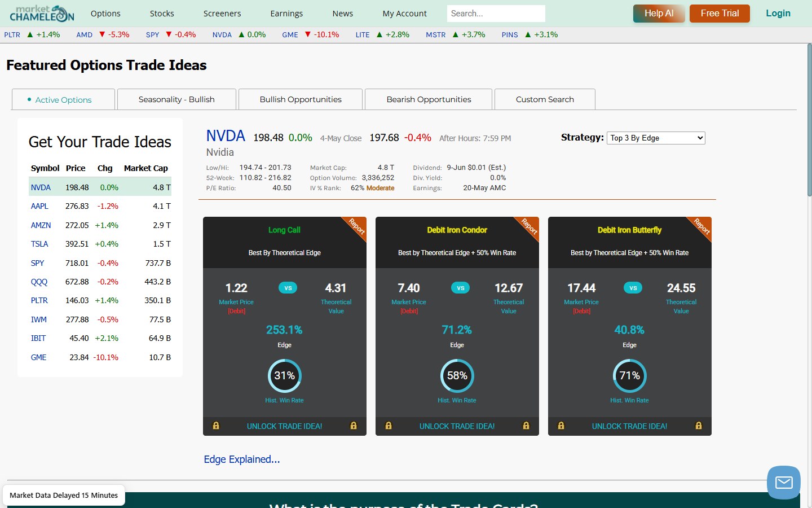This screenshot has height=508, width=812.
Task: Click right lock icon on Debit Iron Butterfly card
Action: [699, 426]
